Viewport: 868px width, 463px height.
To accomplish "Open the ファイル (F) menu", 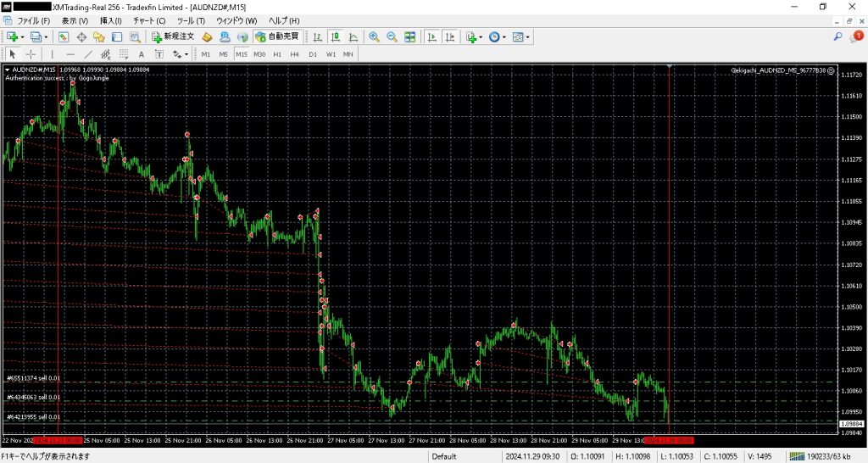I will coord(34,20).
